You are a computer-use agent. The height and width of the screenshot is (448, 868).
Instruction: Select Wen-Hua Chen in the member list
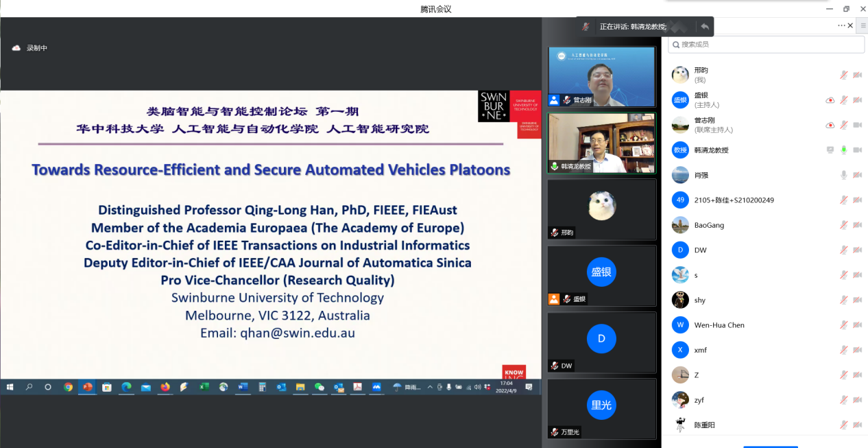(x=719, y=325)
